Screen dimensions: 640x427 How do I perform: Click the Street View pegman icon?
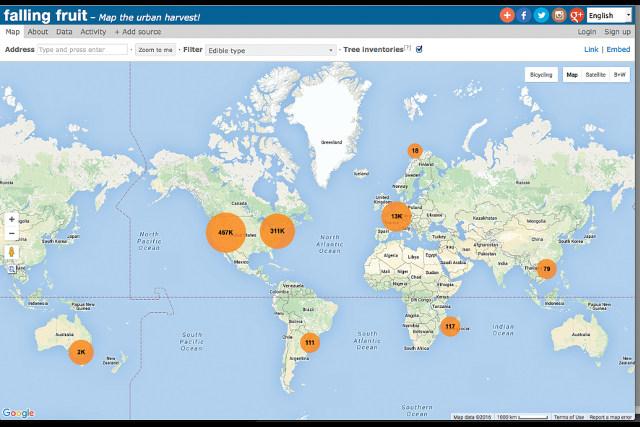click(12, 252)
